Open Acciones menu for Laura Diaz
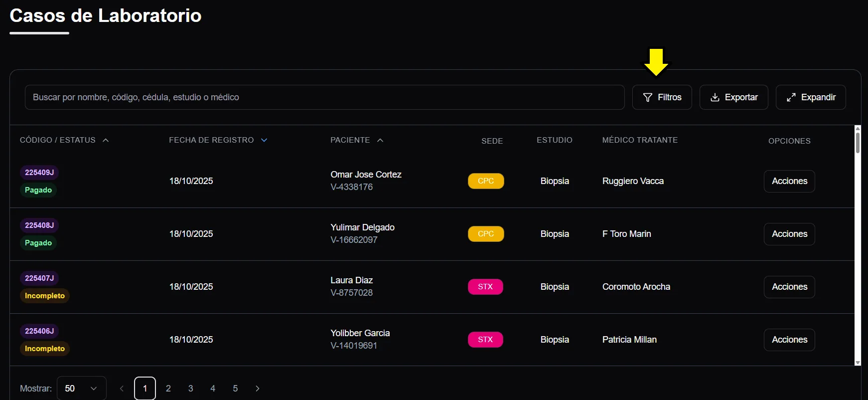868x400 pixels. pos(789,287)
